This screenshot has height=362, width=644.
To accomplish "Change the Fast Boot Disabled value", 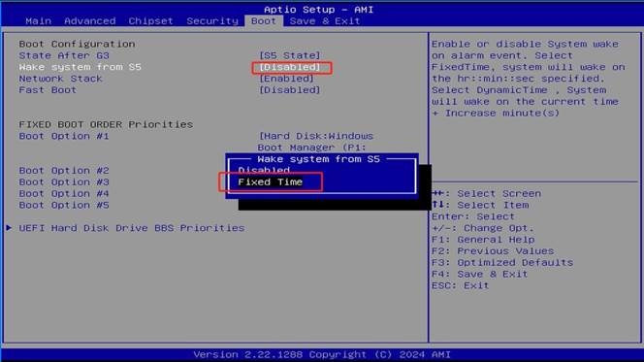I will [x=290, y=90].
